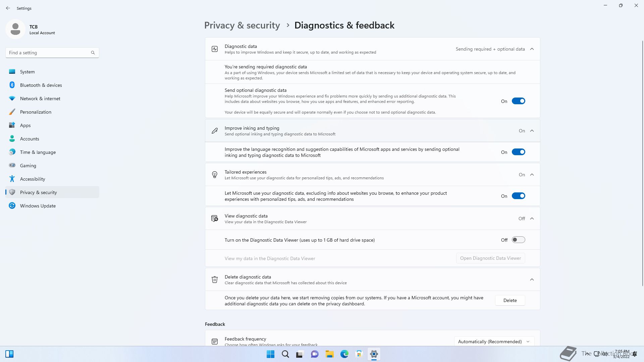Click the Time & language clock icon

click(x=12, y=152)
